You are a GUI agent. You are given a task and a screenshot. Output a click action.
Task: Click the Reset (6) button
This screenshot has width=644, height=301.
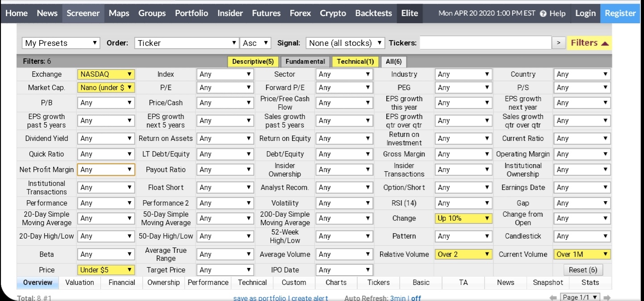click(584, 270)
